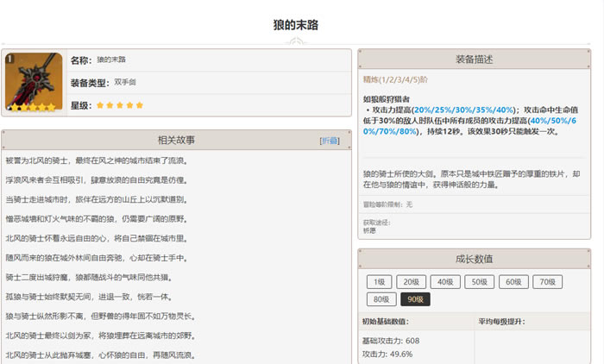Click the 成长数值 panel header
The image size is (604, 364).
pyautogui.click(x=475, y=258)
